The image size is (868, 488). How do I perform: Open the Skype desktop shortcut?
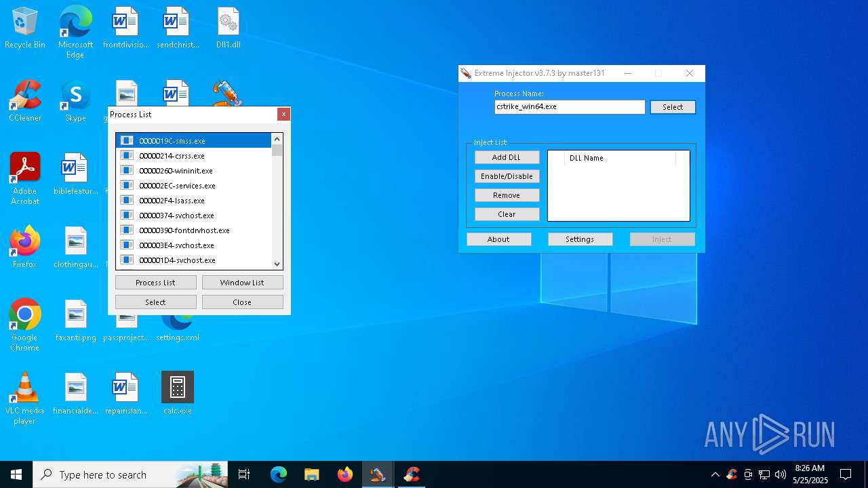coord(75,102)
